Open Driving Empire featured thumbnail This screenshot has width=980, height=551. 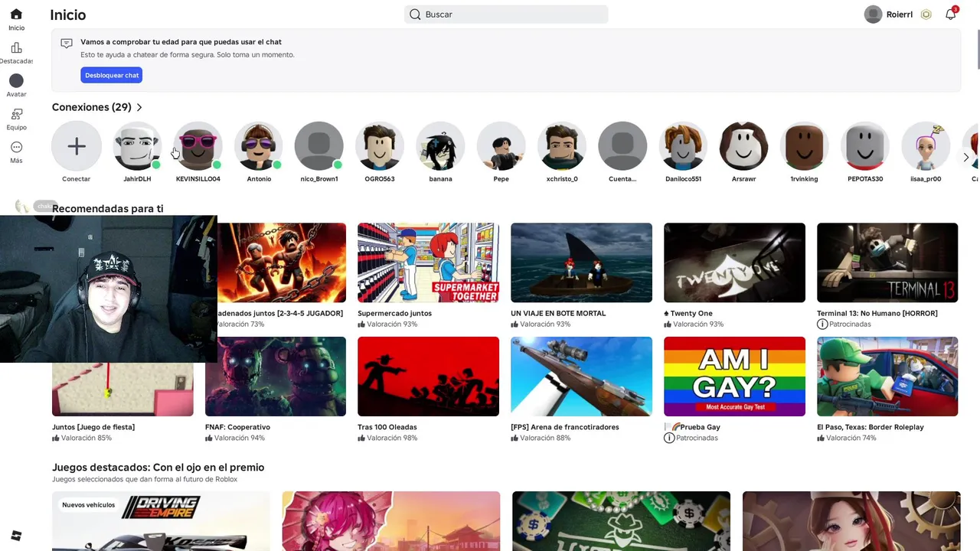click(x=161, y=521)
